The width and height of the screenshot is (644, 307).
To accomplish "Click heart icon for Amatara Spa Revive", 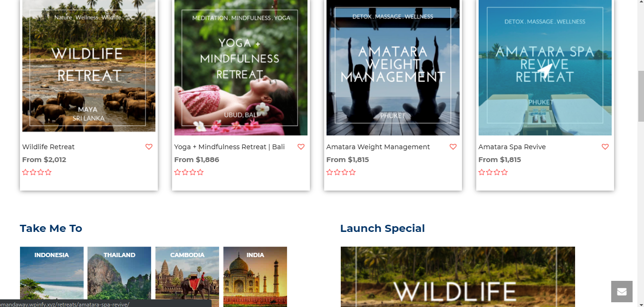I will click(x=605, y=147).
